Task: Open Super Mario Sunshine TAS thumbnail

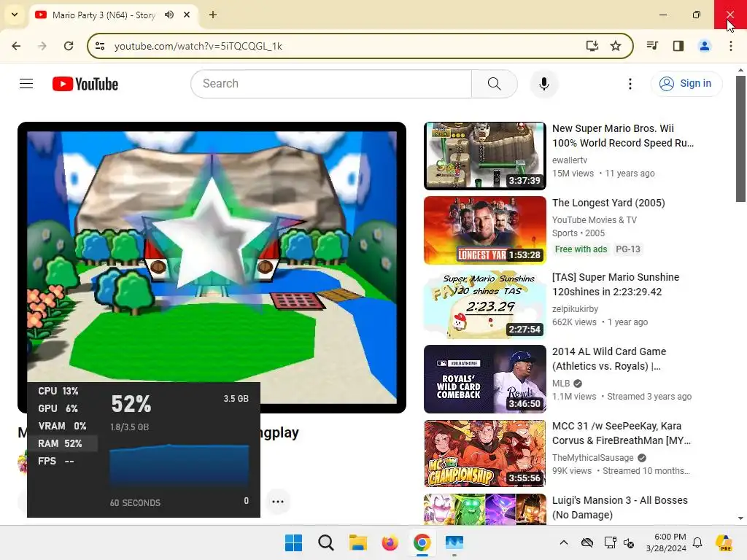Action: (485, 304)
